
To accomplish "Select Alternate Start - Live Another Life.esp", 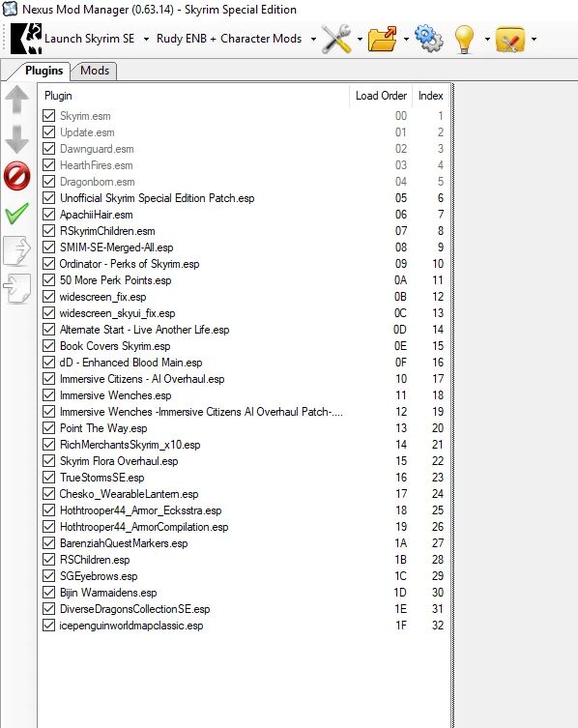I will [144, 330].
